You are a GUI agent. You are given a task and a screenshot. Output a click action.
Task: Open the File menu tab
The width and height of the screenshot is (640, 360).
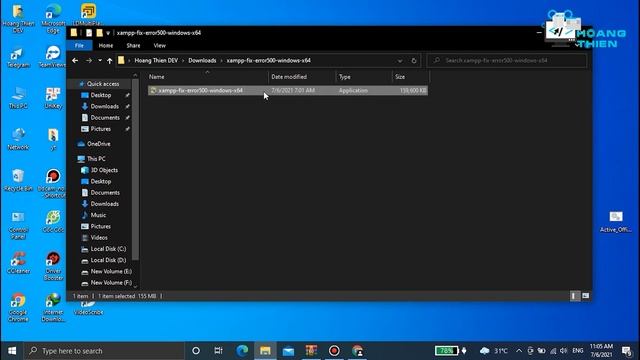click(x=79, y=45)
